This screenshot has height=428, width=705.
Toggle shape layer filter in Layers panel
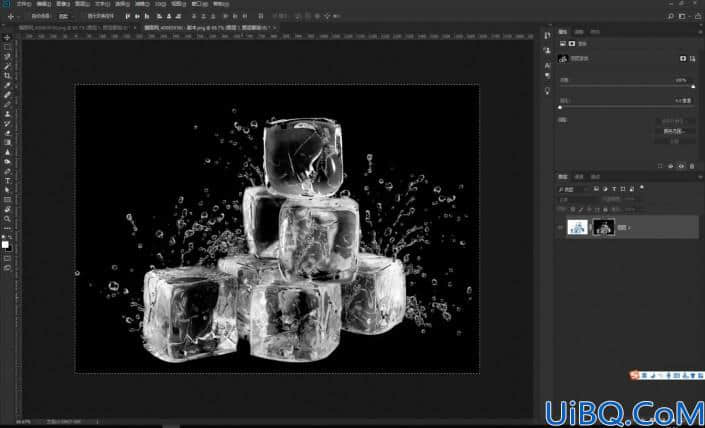point(623,189)
